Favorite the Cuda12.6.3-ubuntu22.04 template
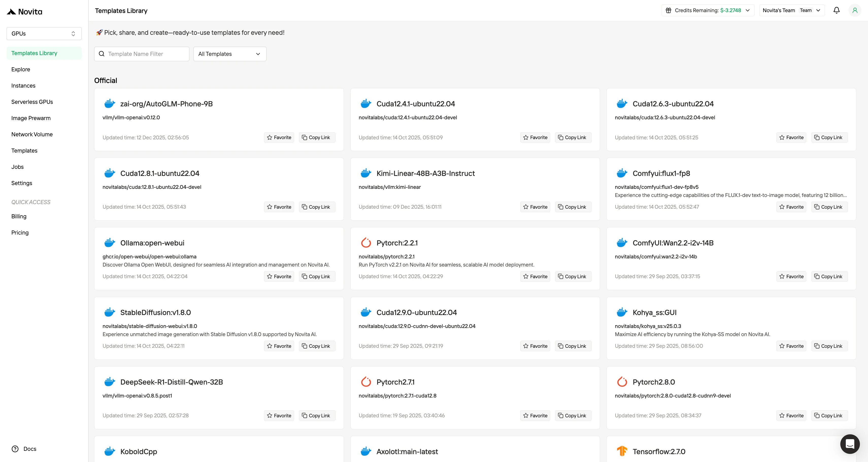Image resolution: width=868 pixels, height=462 pixels. click(x=791, y=138)
